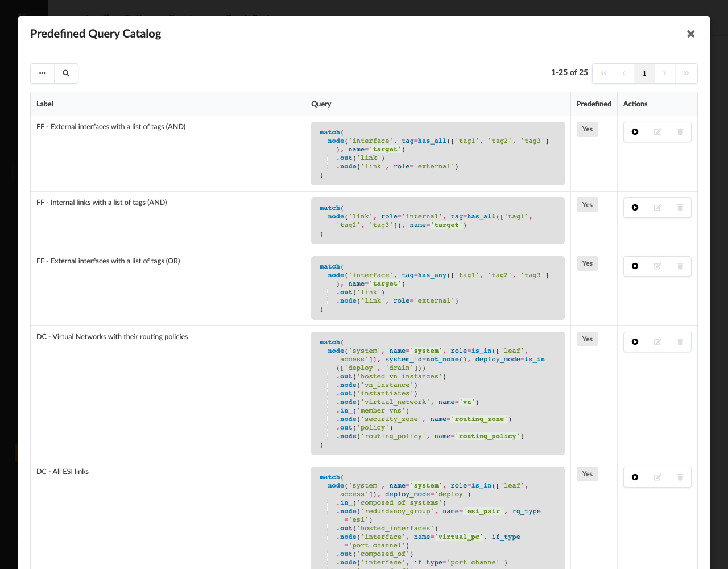The height and width of the screenshot is (569, 728).
Task: Open the catalog search tool
Action: 66,73
